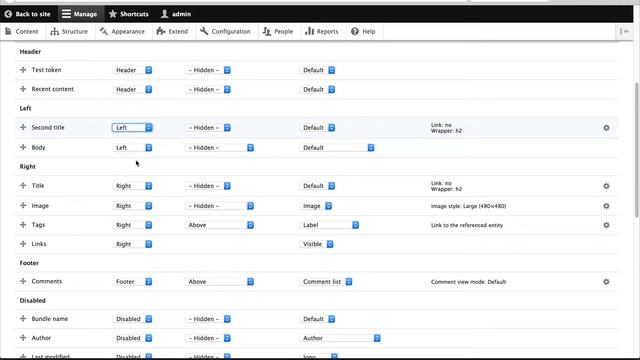Screen dimensions: 640x360
Task: Open region dropdown for Test token
Action: (132, 70)
